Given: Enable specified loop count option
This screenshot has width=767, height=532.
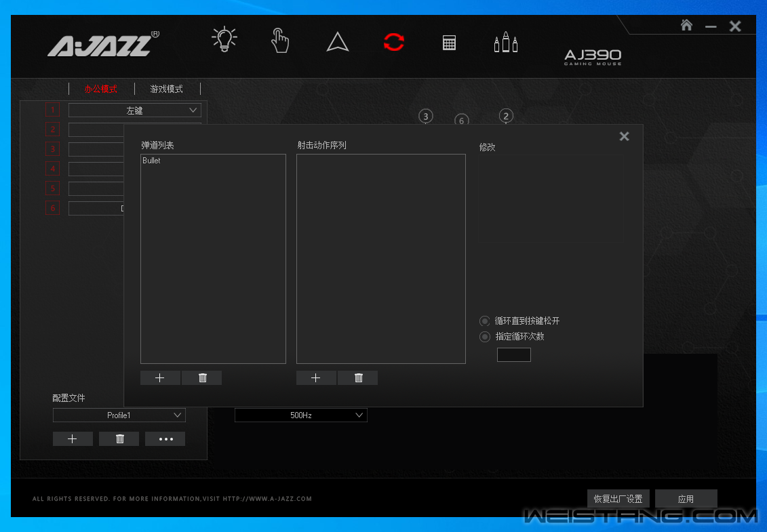Looking at the screenshot, I should point(485,337).
